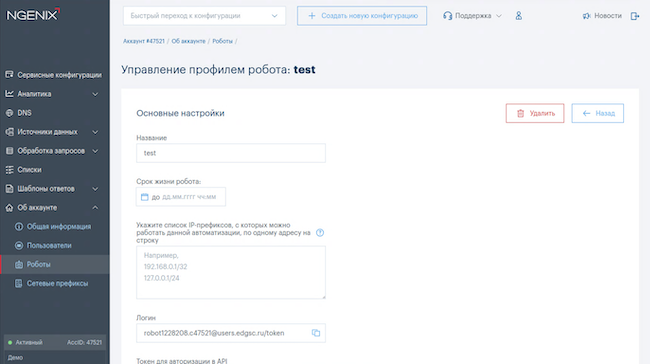Viewport: 650px width, 364px height.
Task: Expand the Аналитика section chevron
Action: coord(95,94)
